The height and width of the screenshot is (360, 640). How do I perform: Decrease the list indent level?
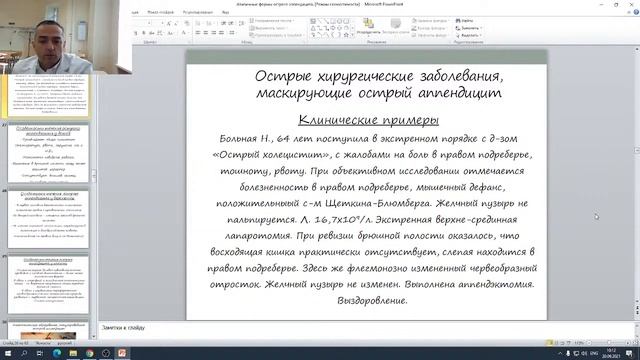224,23
